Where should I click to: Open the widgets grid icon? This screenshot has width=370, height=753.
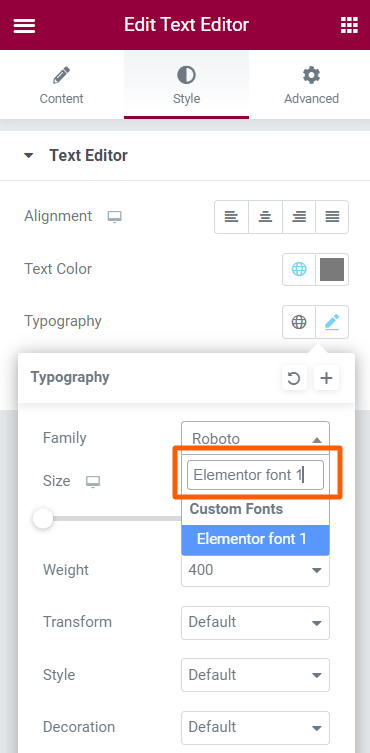[349, 25]
